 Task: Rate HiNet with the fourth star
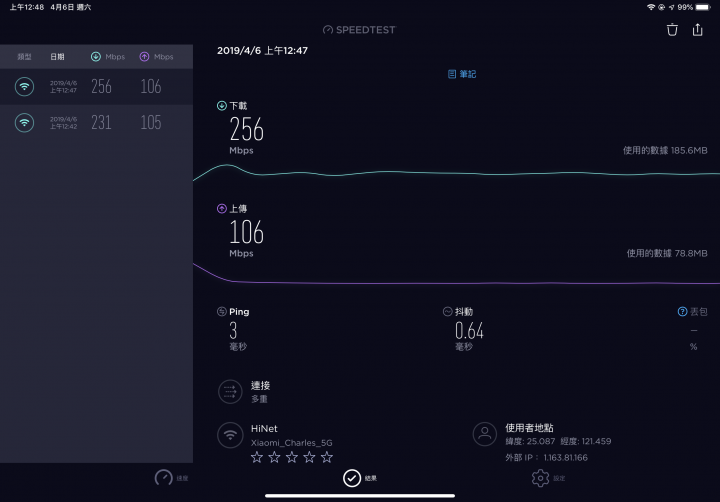pos(309,457)
